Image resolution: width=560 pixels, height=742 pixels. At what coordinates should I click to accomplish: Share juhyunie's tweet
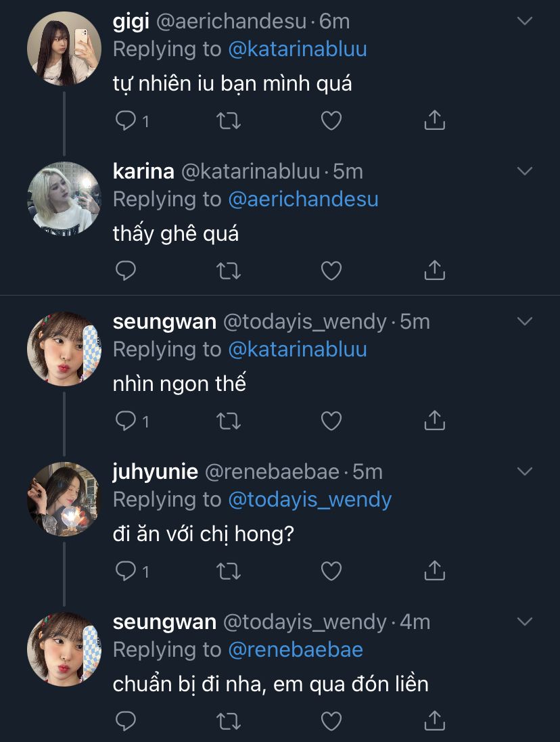coord(434,572)
